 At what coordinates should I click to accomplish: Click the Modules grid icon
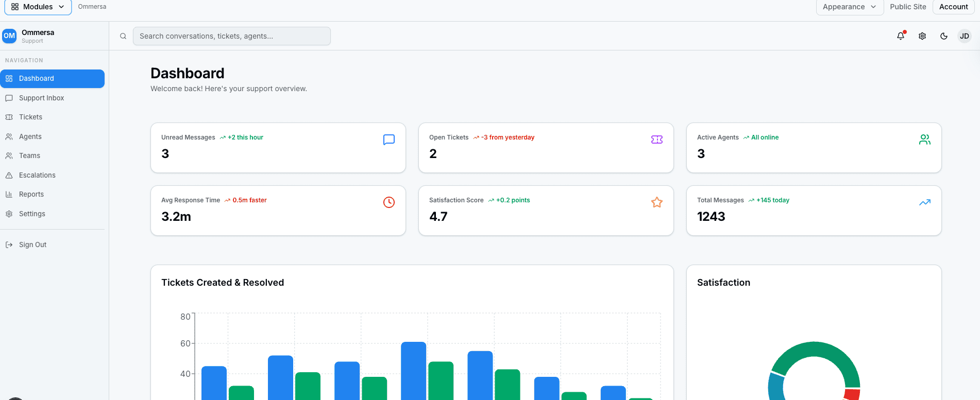pos(15,7)
